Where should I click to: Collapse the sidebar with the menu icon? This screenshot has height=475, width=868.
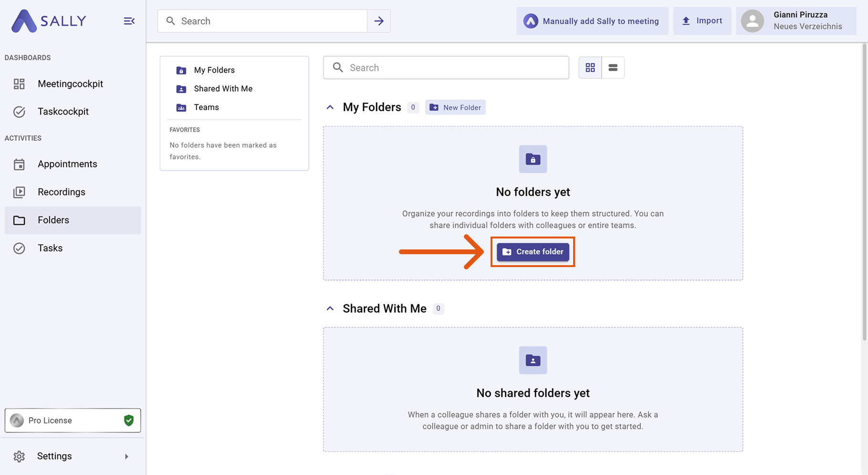pos(129,21)
